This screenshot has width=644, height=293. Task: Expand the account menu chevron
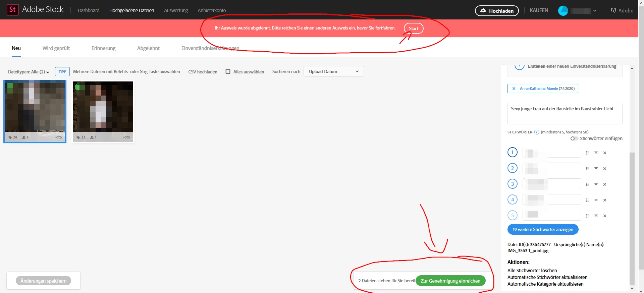(595, 11)
